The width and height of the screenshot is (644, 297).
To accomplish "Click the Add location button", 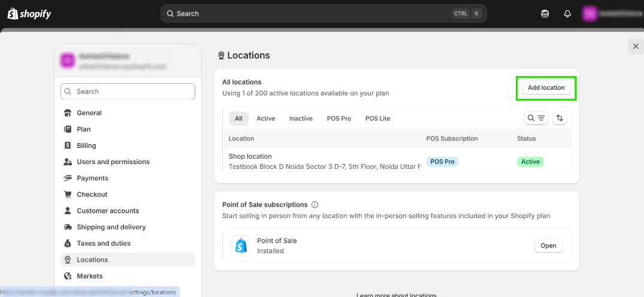I will 546,88.
